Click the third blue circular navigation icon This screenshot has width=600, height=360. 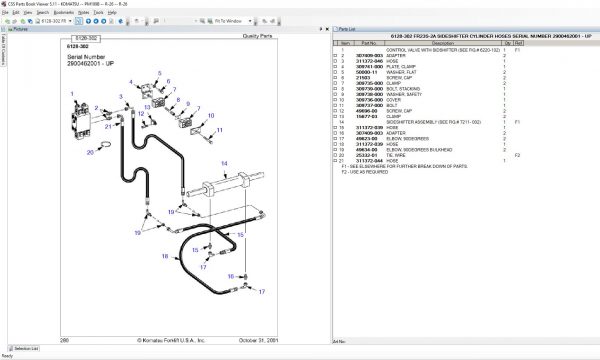[x=103, y=21]
